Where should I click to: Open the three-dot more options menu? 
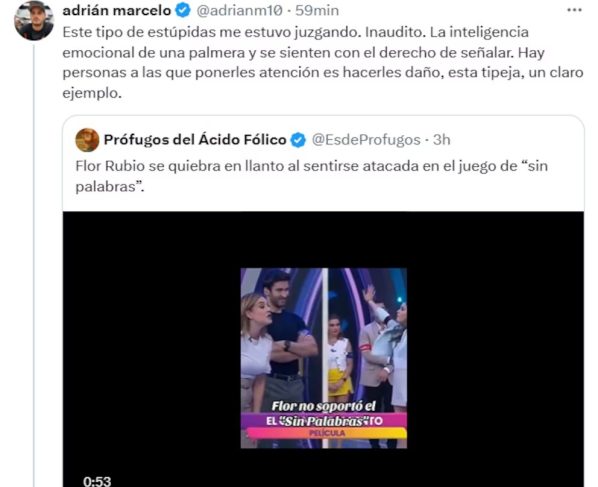point(574,10)
